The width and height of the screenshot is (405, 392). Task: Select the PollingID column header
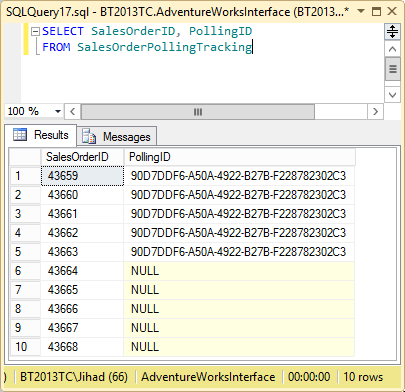tap(239, 157)
